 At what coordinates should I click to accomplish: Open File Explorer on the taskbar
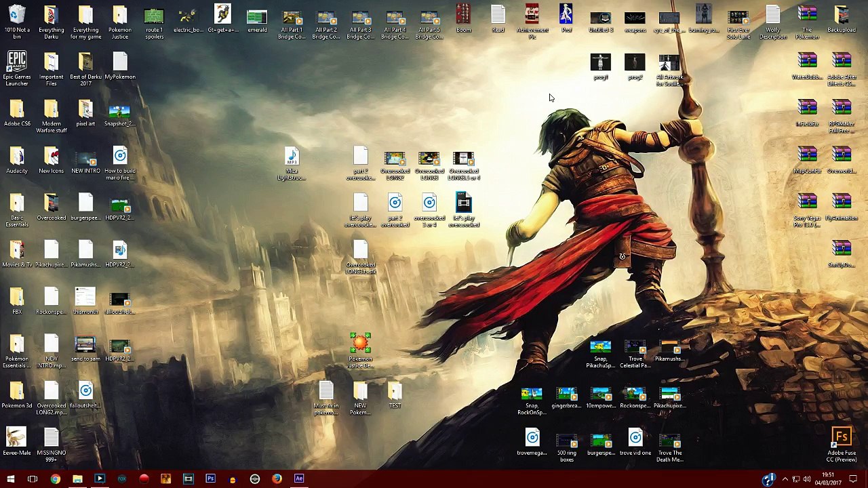[x=77, y=479]
